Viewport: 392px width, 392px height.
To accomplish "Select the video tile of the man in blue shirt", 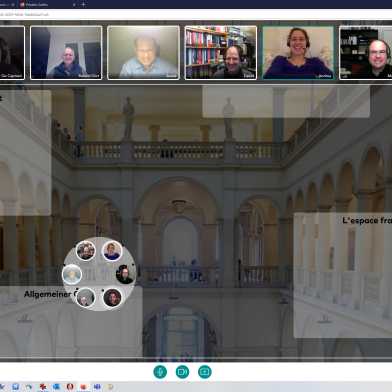I will (x=143, y=53).
